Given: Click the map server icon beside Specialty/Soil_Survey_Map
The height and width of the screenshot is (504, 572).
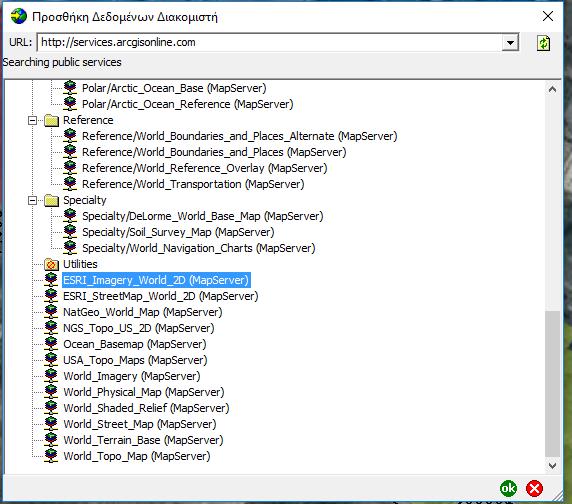Looking at the screenshot, I should point(70,232).
